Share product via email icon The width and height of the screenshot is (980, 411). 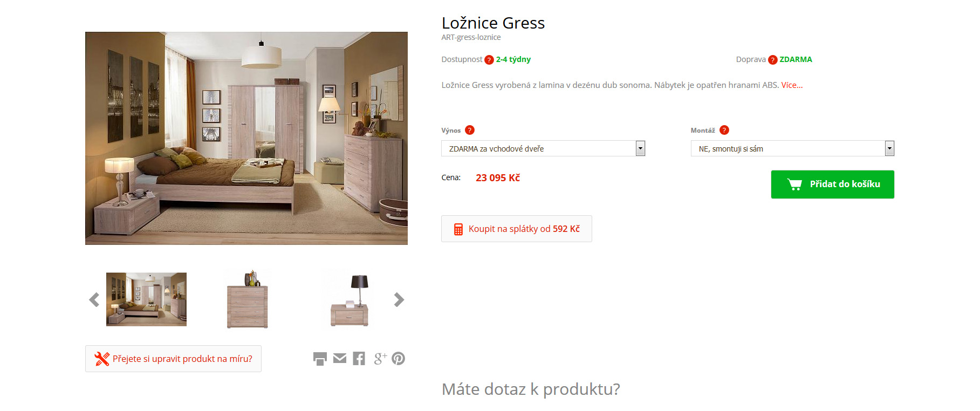coord(340,358)
